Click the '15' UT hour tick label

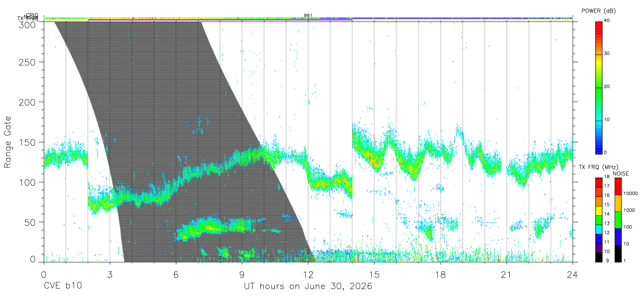[374, 274]
